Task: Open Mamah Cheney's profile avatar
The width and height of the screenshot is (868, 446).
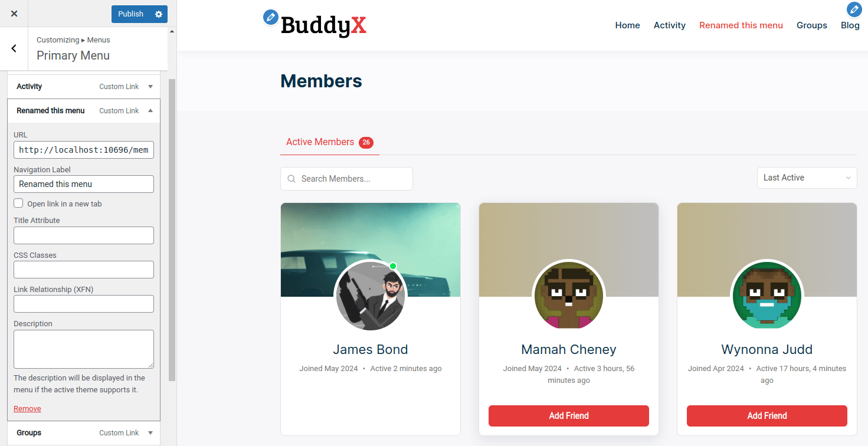Action: (x=569, y=296)
